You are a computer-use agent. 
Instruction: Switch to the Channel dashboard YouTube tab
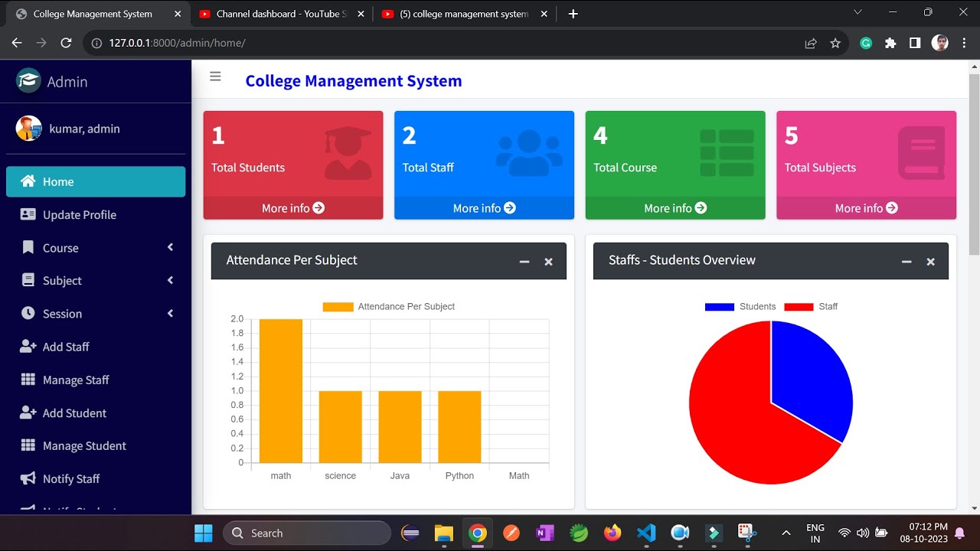point(276,13)
